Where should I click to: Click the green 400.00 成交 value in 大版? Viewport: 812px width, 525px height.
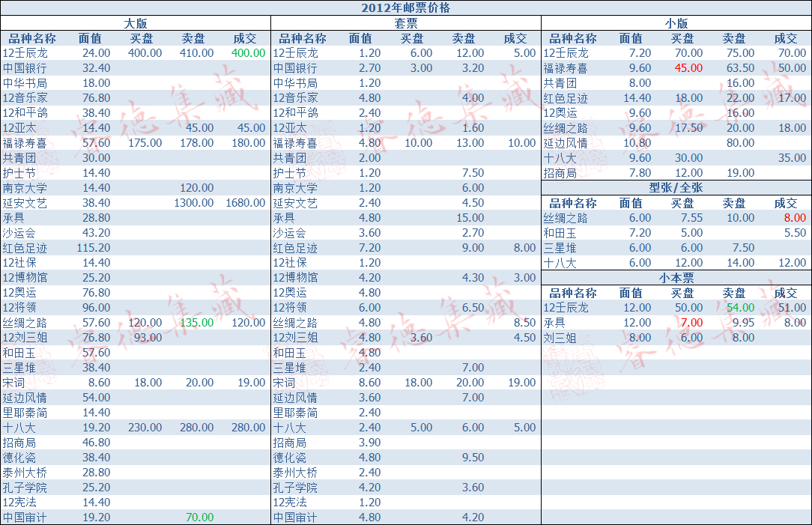click(248, 53)
